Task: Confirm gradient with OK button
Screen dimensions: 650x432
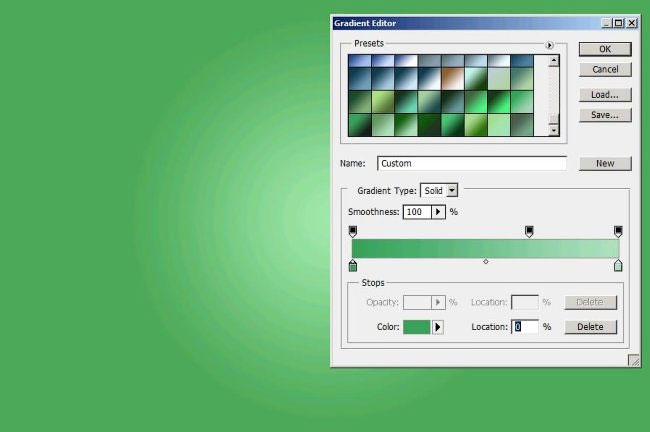Action: tap(605, 49)
